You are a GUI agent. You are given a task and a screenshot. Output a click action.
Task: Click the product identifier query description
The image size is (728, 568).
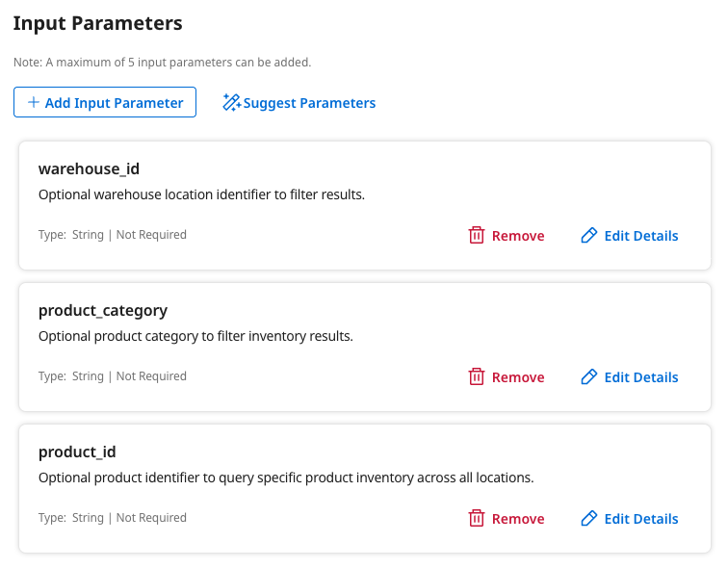(285, 478)
